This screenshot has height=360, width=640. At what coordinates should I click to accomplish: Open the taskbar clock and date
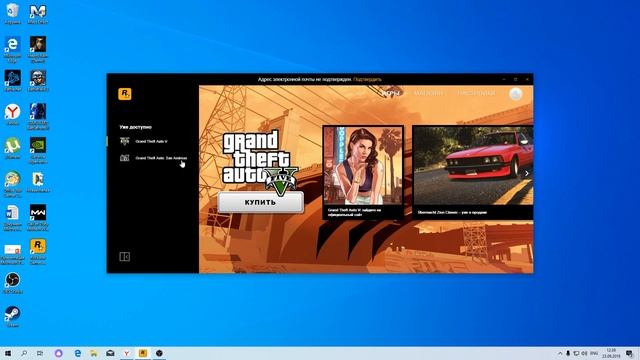coord(611,353)
